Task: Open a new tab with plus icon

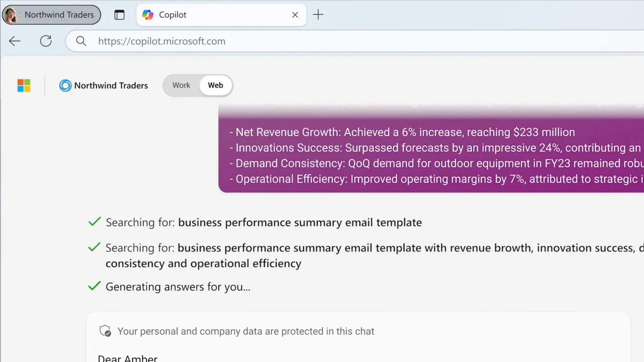Action: 318,15
